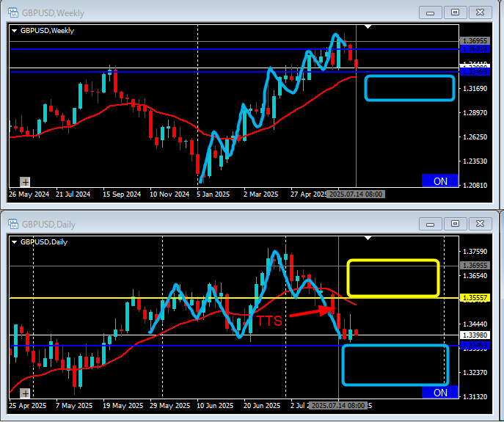Screen dimensions: 504x422
Task: Click the blue 1.33499 label on Weekly chart
Action: [x=475, y=72]
